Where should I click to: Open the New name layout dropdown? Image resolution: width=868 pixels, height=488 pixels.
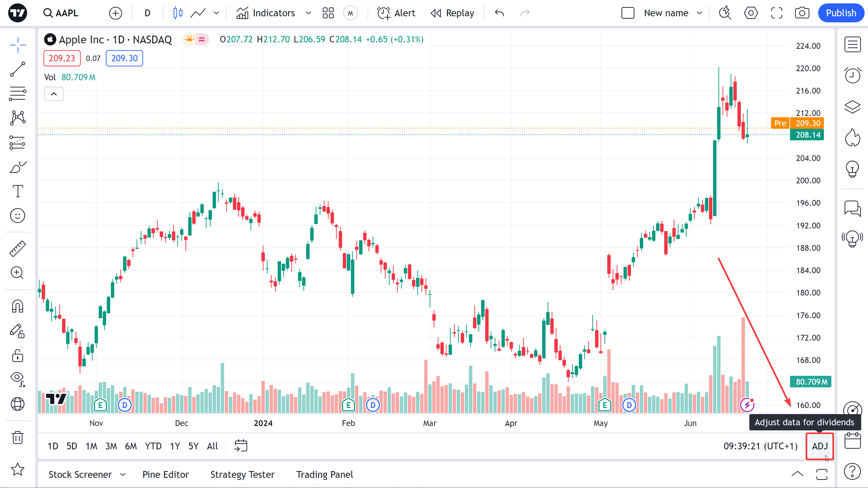pos(699,13)
